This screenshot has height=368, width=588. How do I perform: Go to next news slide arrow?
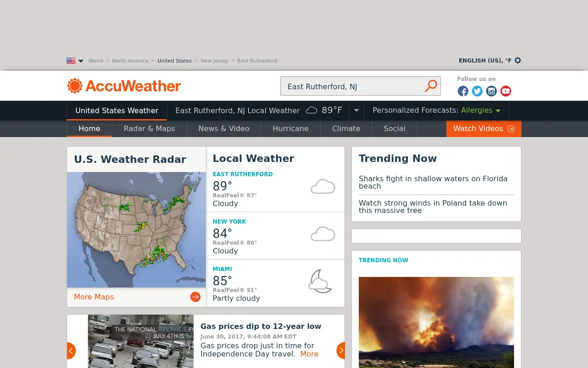pos(340,351)
